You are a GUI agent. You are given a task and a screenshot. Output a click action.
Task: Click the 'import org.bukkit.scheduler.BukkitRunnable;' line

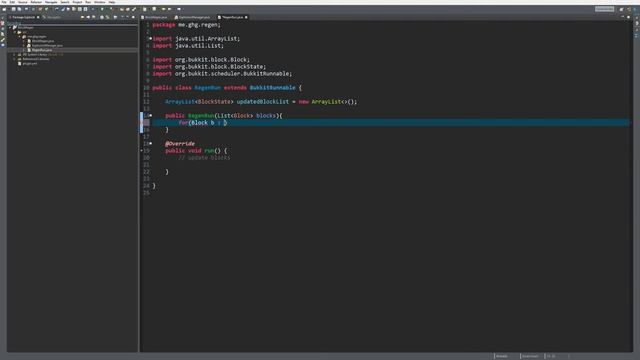click(x=222, y=74)
